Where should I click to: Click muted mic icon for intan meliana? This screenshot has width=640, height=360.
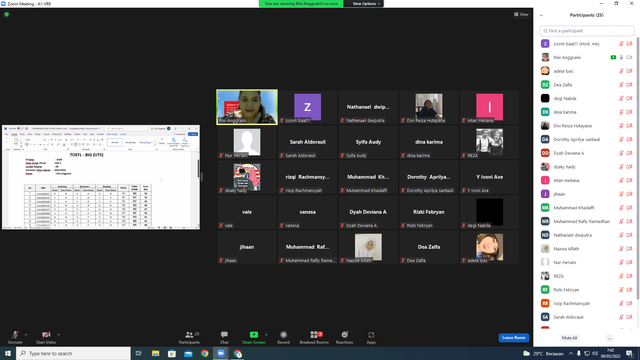(x=621, y=180)
